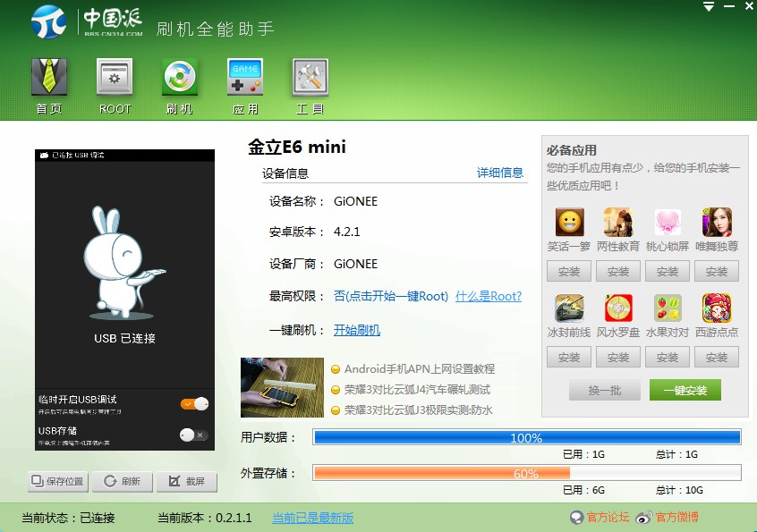
Task: Click the 截屏 screenshot button
Action: 187,481
